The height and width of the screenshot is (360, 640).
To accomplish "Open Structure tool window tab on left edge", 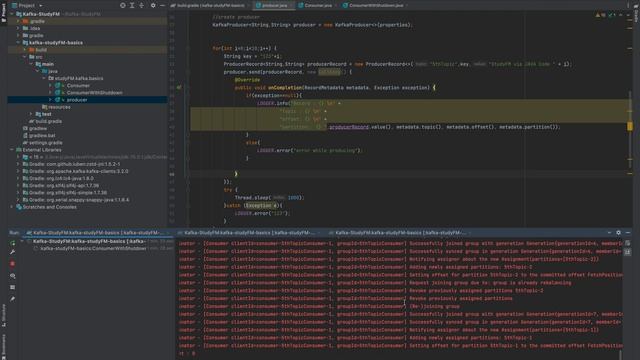I will click(x=4, y=315).
